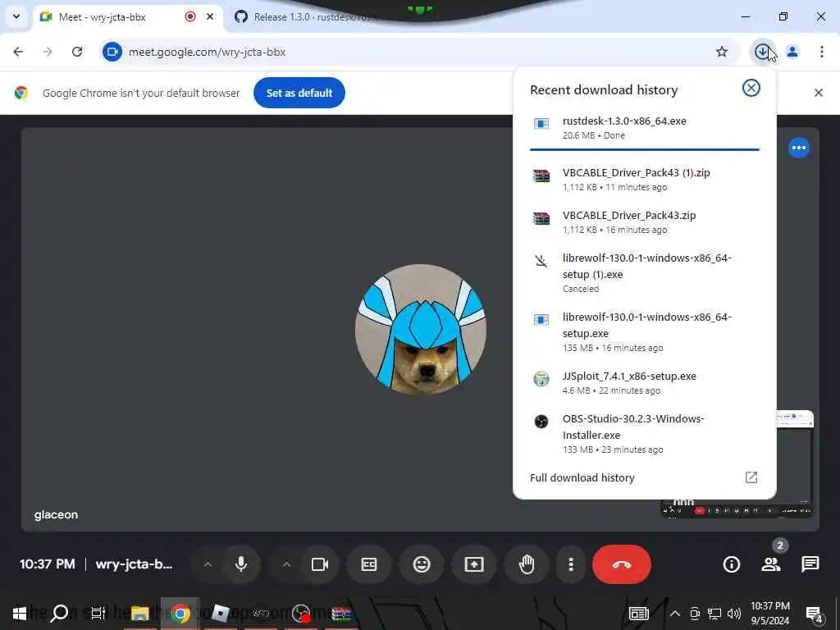Toggle the camera in Meet controls
This screenshot has height=630, width=840.
[320, 564]
